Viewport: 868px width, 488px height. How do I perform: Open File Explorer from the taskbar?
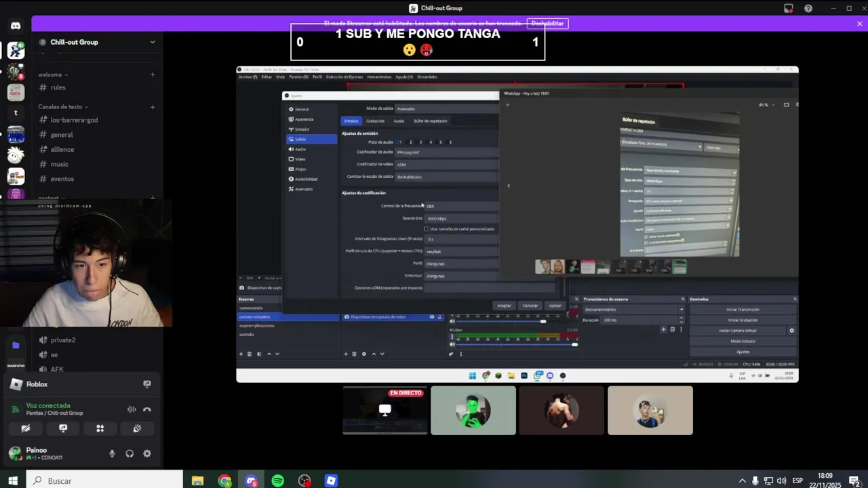coord(197,481)
